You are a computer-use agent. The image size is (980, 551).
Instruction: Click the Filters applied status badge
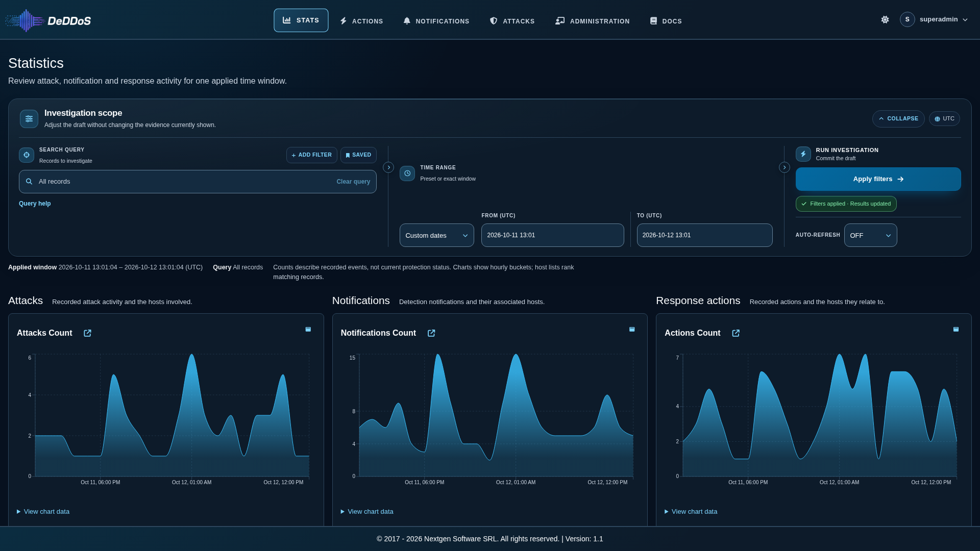[846, 204]
